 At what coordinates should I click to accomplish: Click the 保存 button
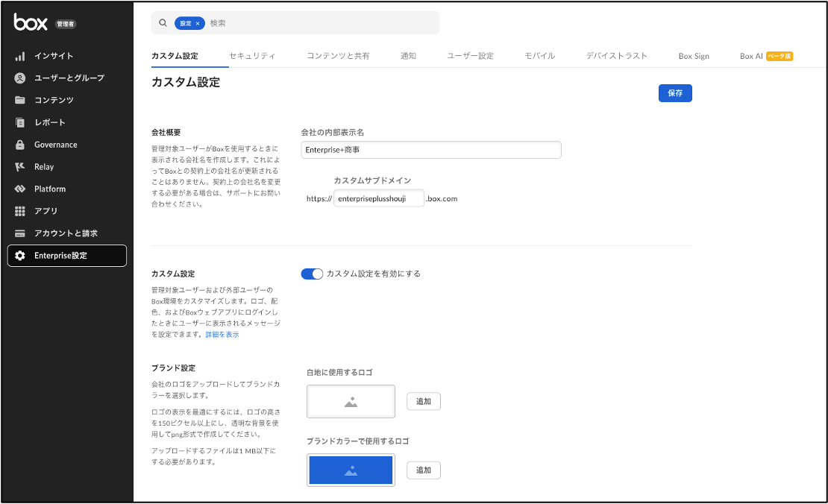click(x=675, y=93)
